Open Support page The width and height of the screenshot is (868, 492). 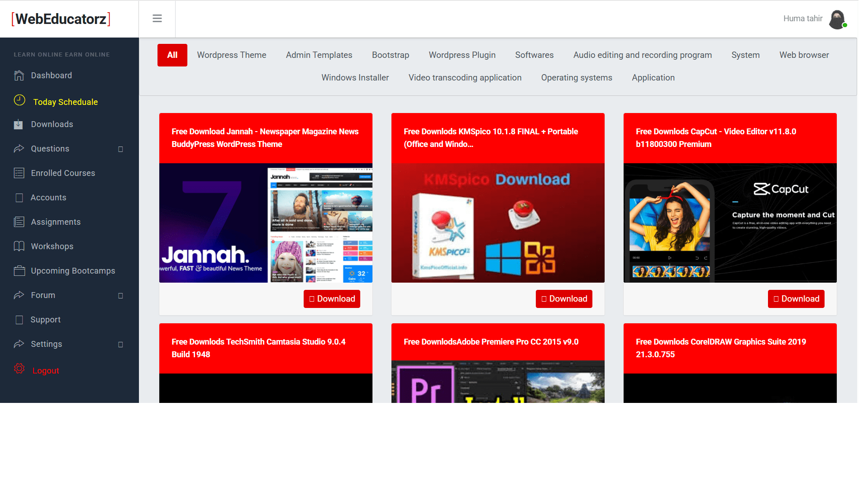45,320
